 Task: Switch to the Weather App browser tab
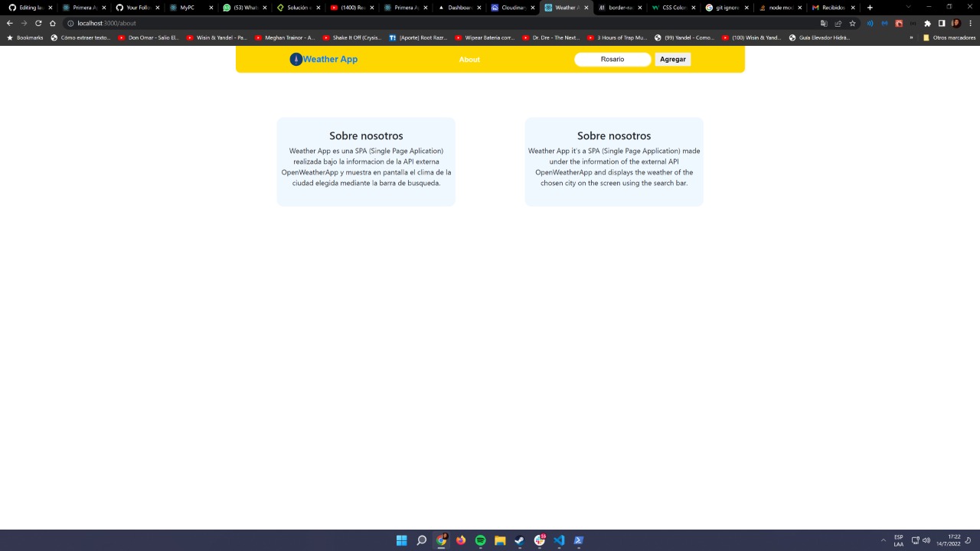click(x=565, y=8)
